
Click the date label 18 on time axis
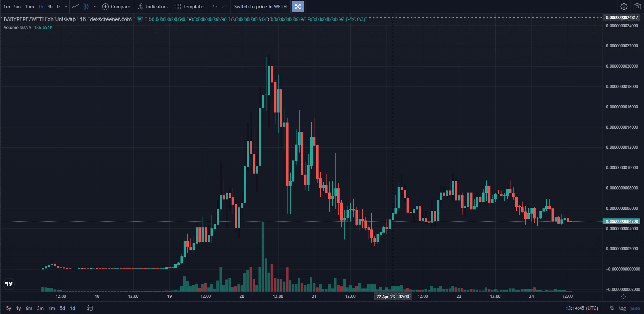pyautogui.click(x=97, y=296)
